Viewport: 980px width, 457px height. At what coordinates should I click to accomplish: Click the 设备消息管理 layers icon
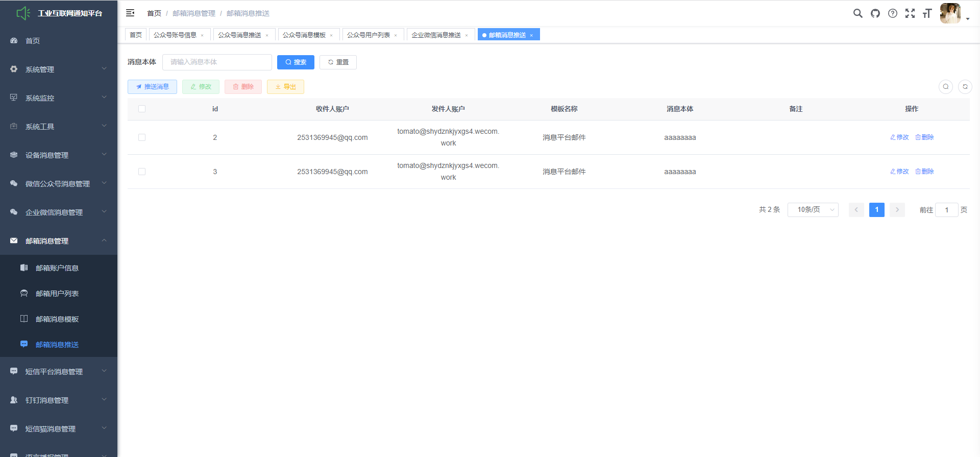coord(14,155)
